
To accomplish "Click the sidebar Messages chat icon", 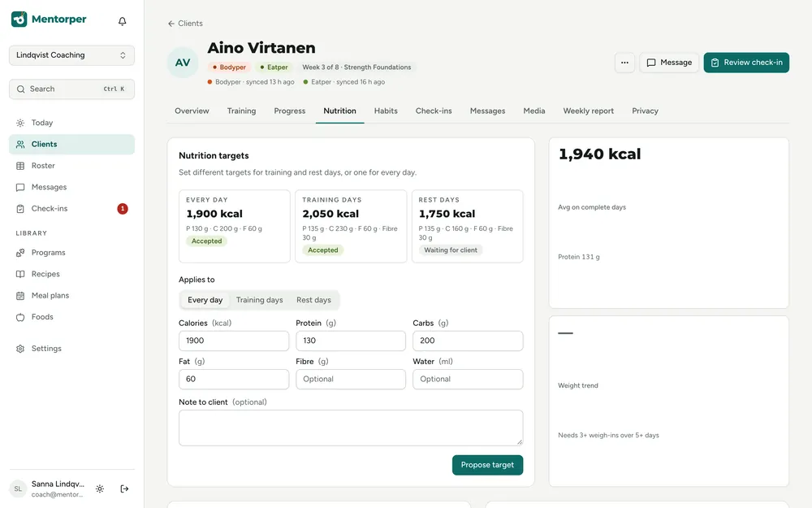I will coord(20,187).
